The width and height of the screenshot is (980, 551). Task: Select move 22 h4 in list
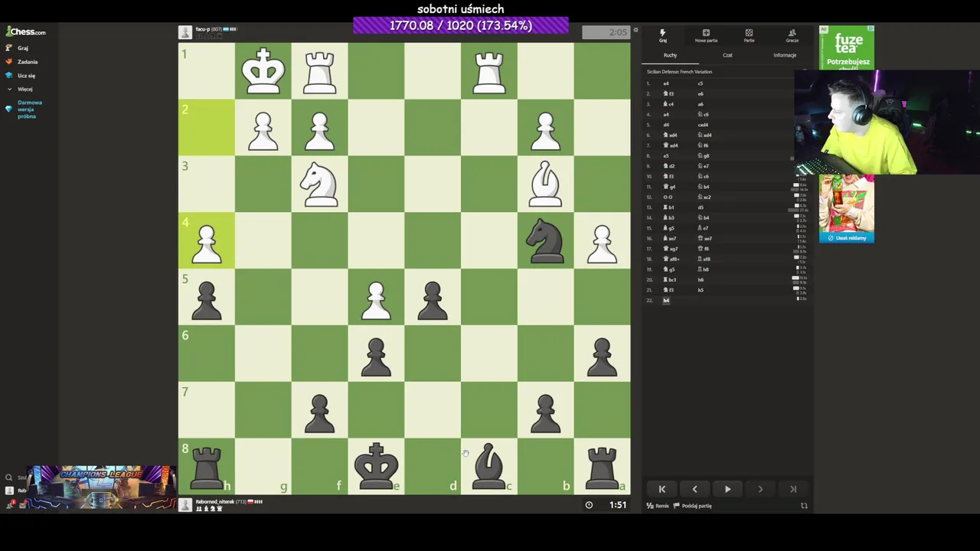(x=666, y=300)
